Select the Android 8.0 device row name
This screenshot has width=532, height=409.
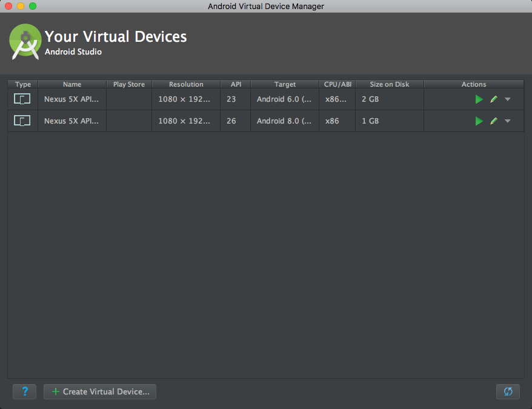[x=71, y=121]
